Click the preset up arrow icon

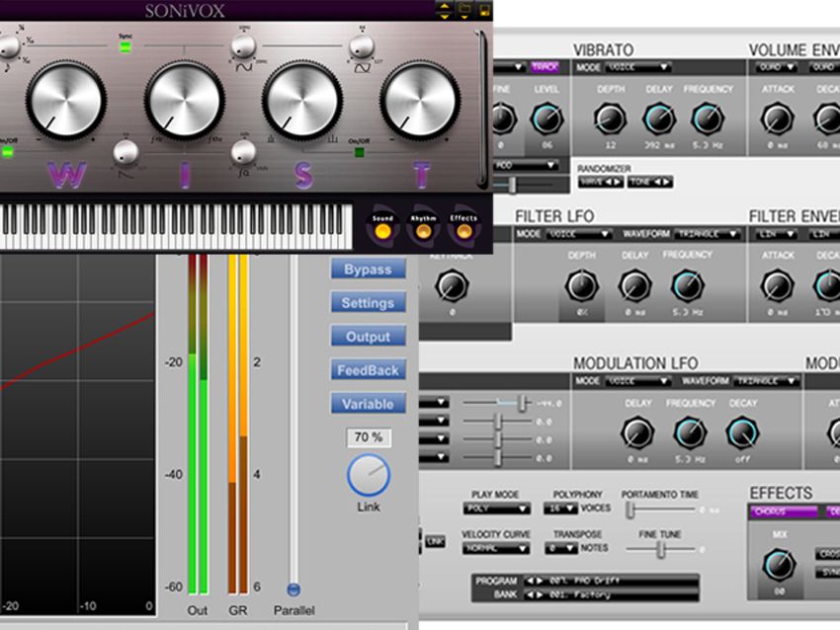(x=445, y=6)
